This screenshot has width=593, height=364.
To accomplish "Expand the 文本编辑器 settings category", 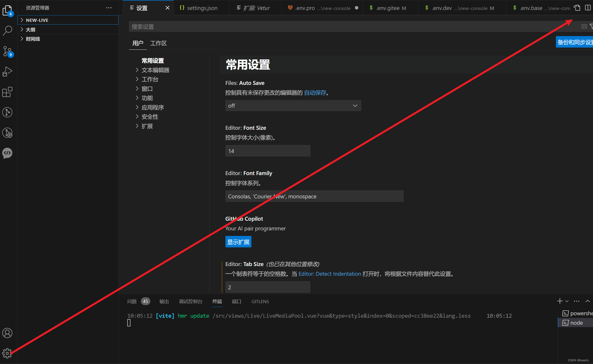I will point(155,70).
